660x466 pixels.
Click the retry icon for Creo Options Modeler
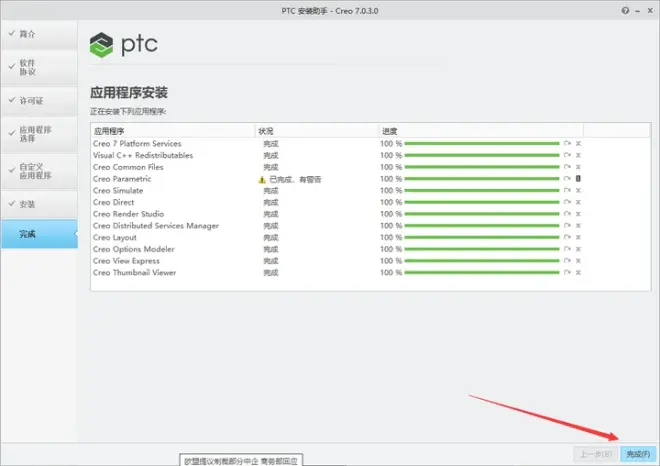tap(567, 249)
